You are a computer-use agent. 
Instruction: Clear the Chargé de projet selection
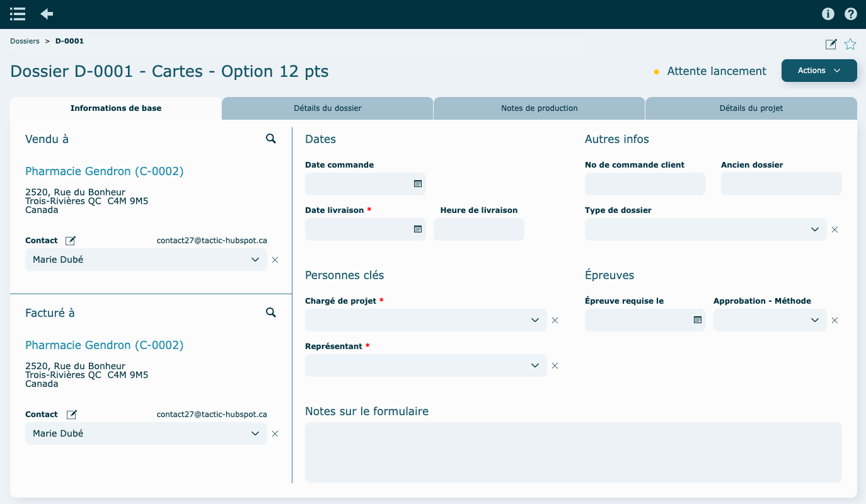pos(555,321)
